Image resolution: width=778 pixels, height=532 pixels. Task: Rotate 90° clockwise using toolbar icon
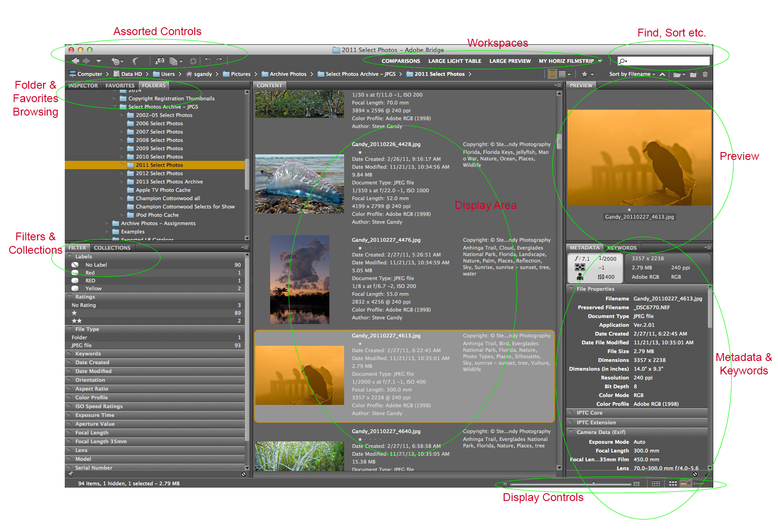[219, 61]
